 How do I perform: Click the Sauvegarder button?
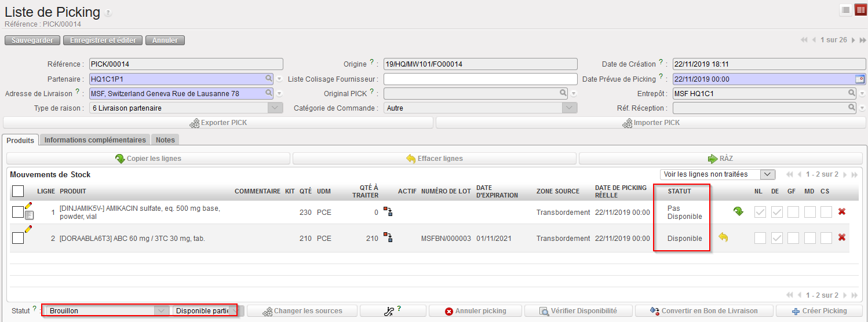click(x=32, y=41)
